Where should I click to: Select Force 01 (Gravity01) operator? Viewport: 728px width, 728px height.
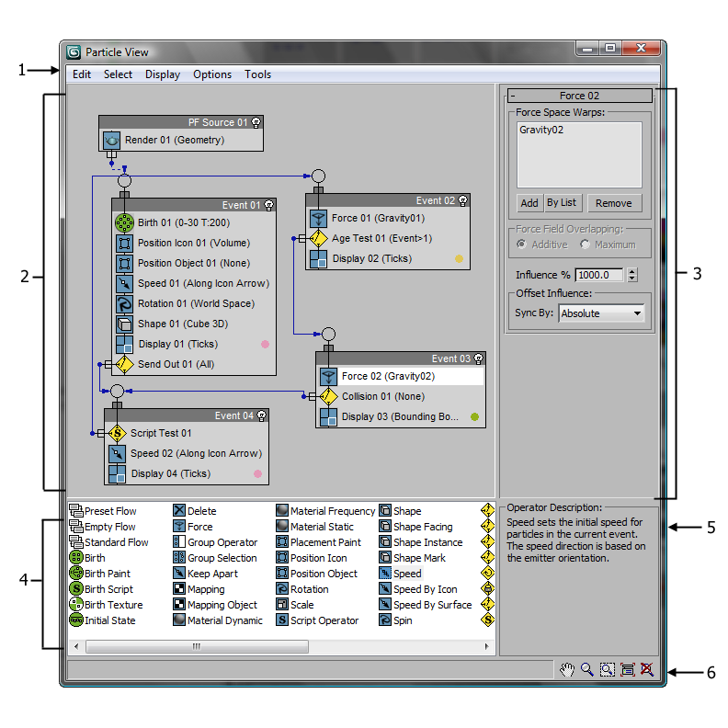click(x=389, y=218)
